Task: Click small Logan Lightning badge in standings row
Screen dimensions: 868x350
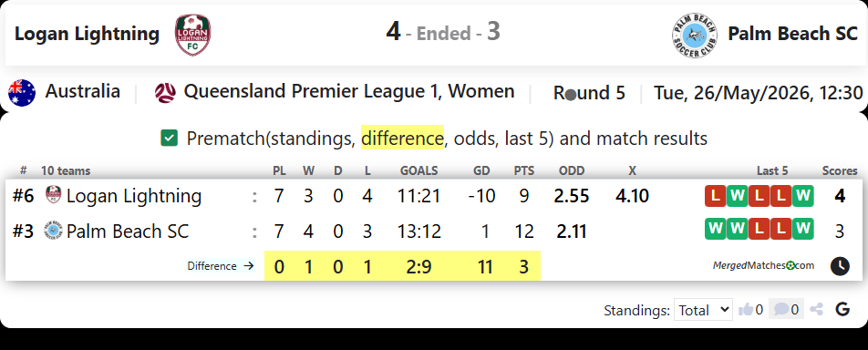Action: pyautogui.click(x=53, y=195)
